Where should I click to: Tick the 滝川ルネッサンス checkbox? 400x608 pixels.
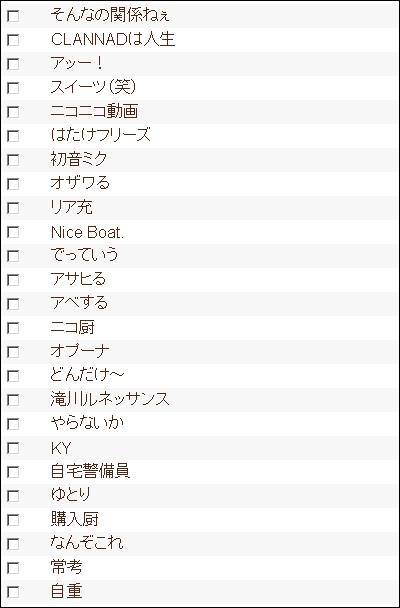pos(13,400)
